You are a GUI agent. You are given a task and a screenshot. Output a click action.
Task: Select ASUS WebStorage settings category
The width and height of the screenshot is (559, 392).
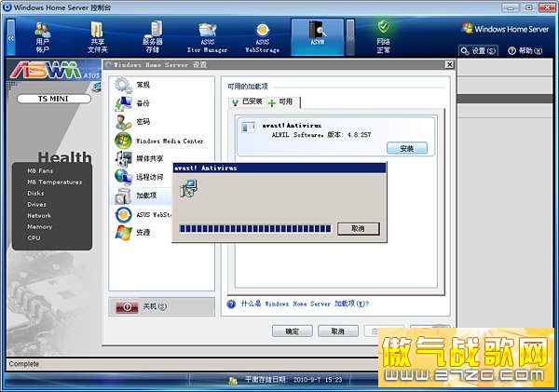[x=142, y=214]
